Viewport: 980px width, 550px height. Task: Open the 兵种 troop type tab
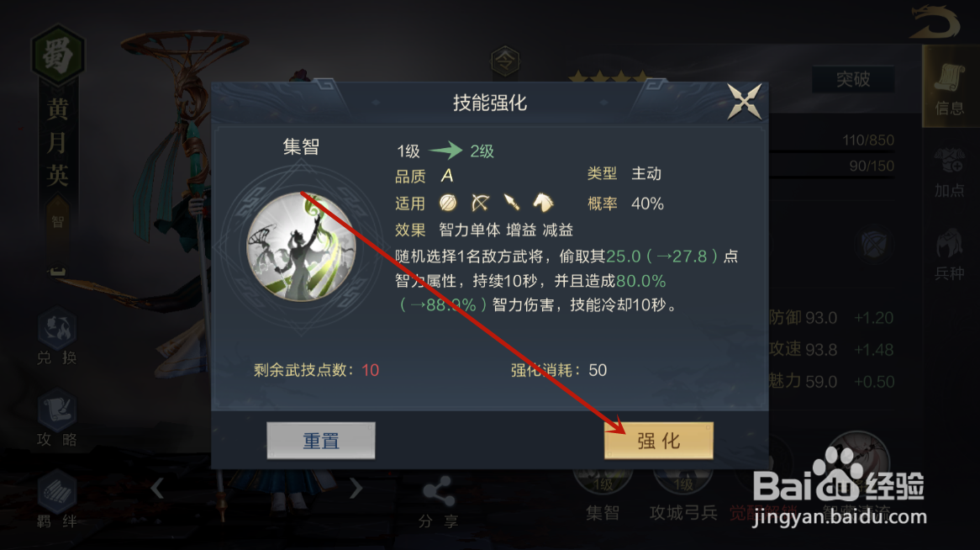[x=950, y=254]
